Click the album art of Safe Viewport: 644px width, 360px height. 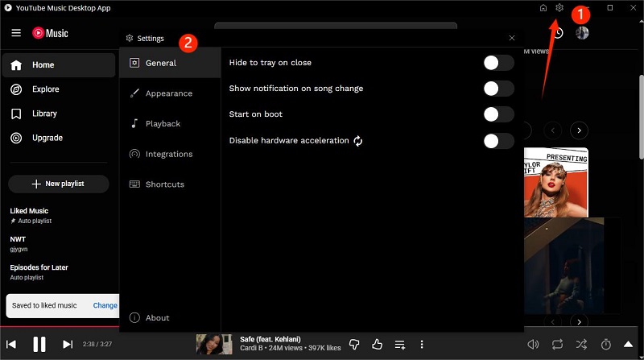[214, 345]
